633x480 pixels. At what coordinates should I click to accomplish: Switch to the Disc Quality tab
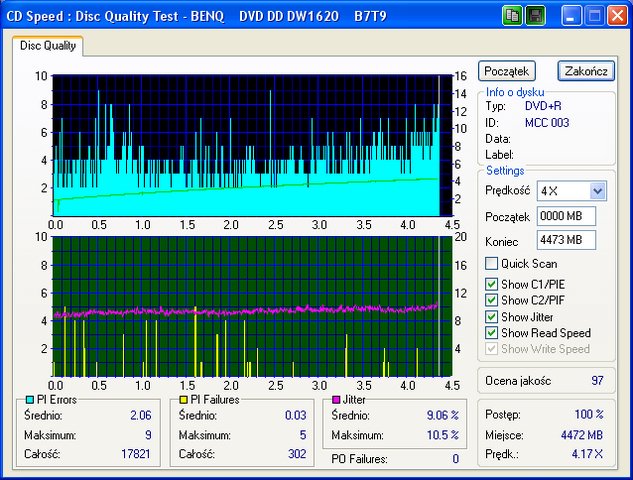click(48, 46)
